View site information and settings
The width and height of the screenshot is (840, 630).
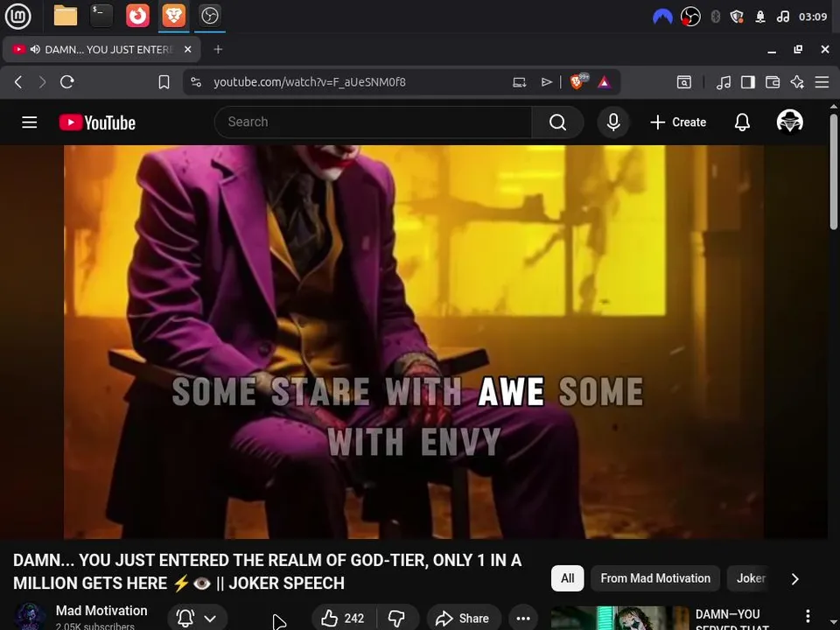click(x=196, y=82)
